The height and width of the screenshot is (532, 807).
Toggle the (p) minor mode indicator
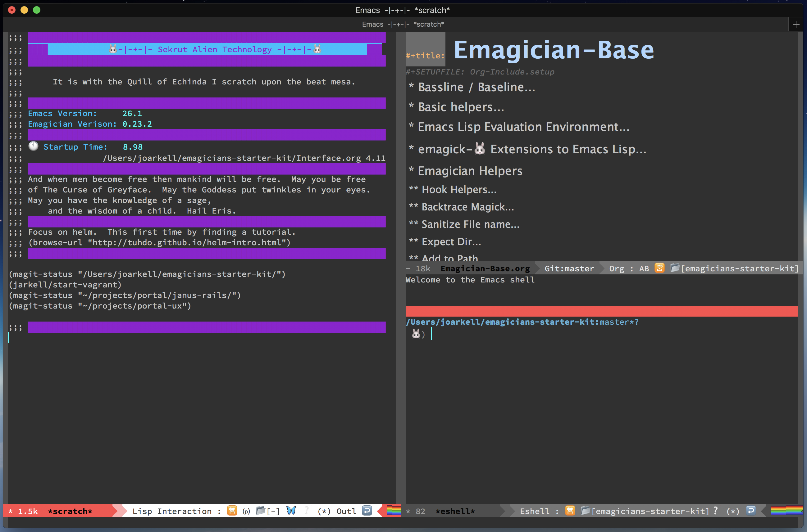click(246, 511)
